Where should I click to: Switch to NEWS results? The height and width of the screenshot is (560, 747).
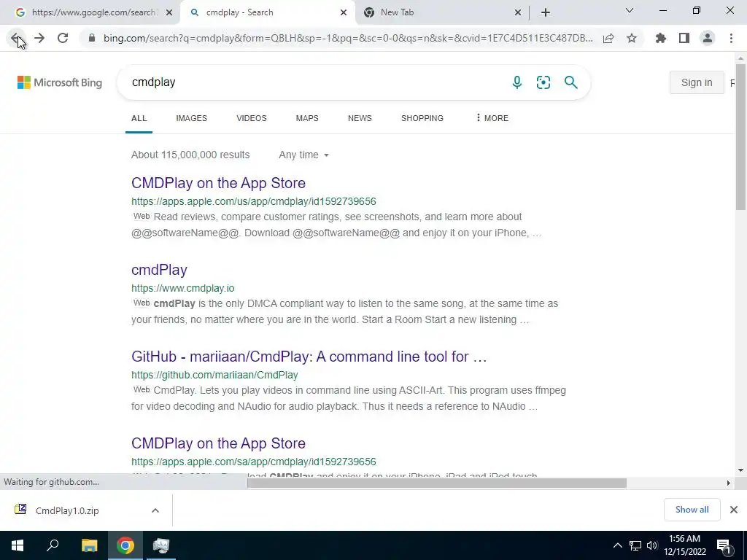pyautogui.click(x=360, y=118)
